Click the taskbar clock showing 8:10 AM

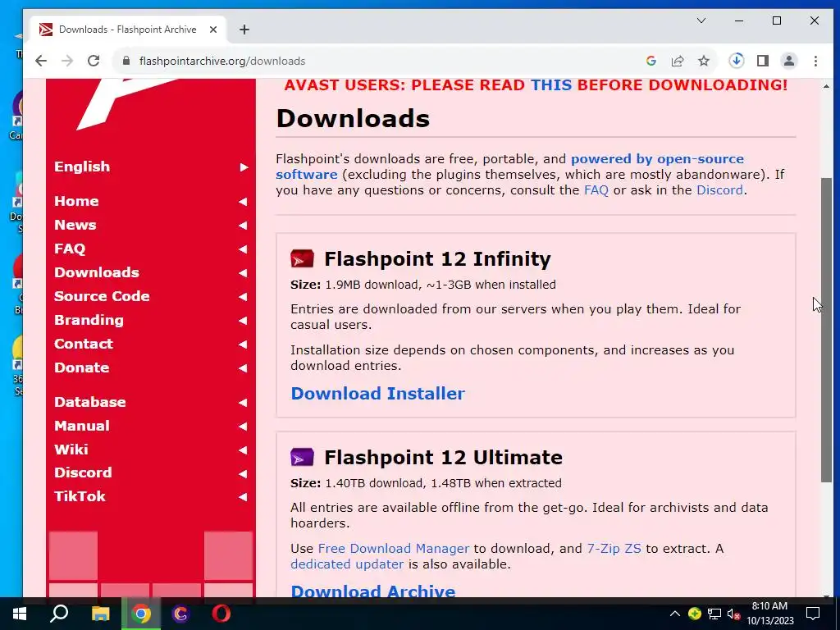[769, 614]
